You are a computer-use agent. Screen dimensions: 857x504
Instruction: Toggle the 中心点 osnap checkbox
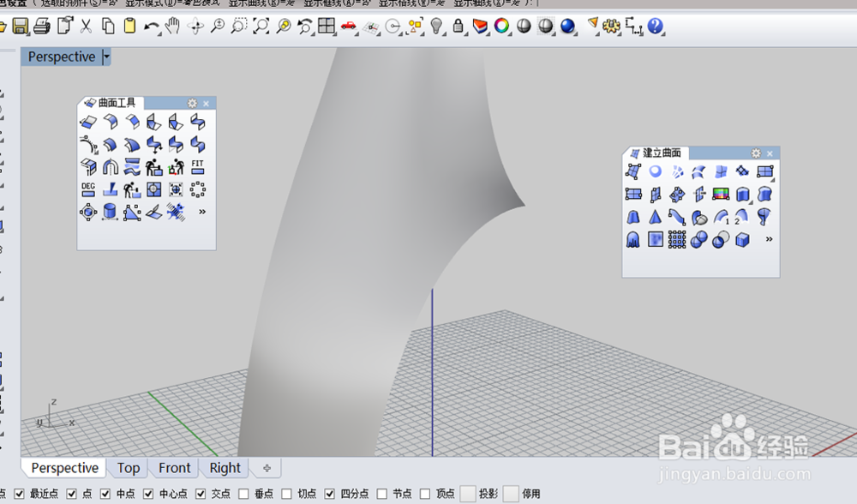tap(148, 494)
